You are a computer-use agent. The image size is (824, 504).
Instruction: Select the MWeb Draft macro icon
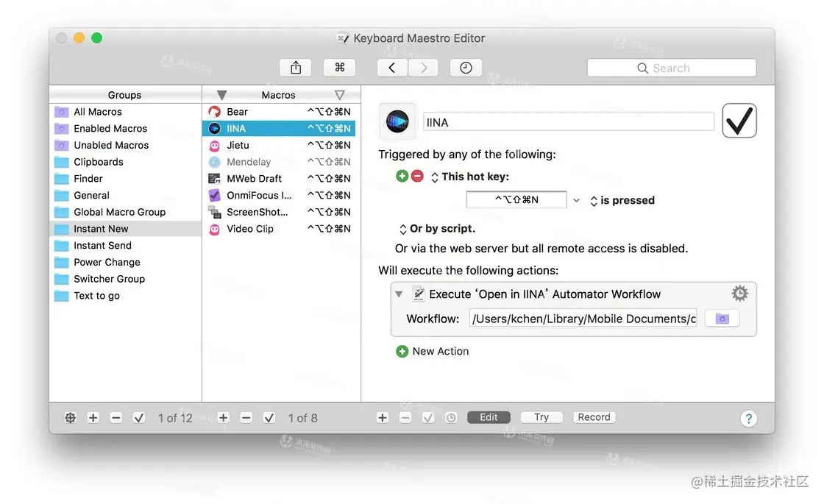pyautogui.click(x=214, y=179)
